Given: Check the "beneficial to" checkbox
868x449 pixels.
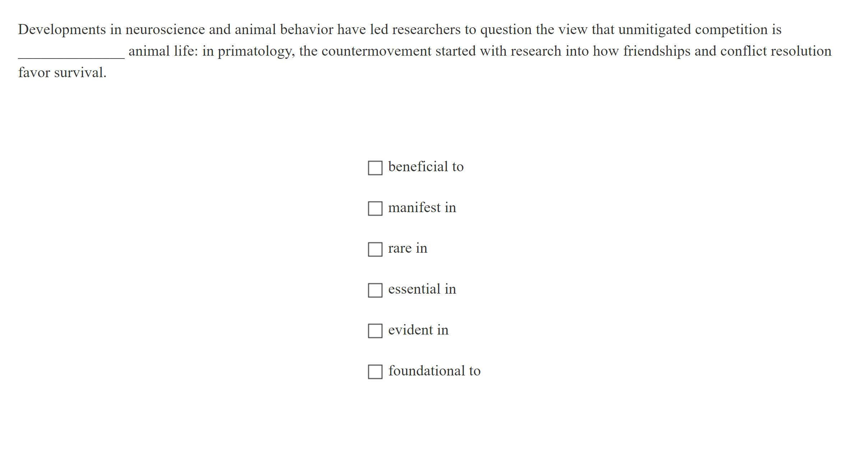Looking at the screenshot, I should (375, 168).
